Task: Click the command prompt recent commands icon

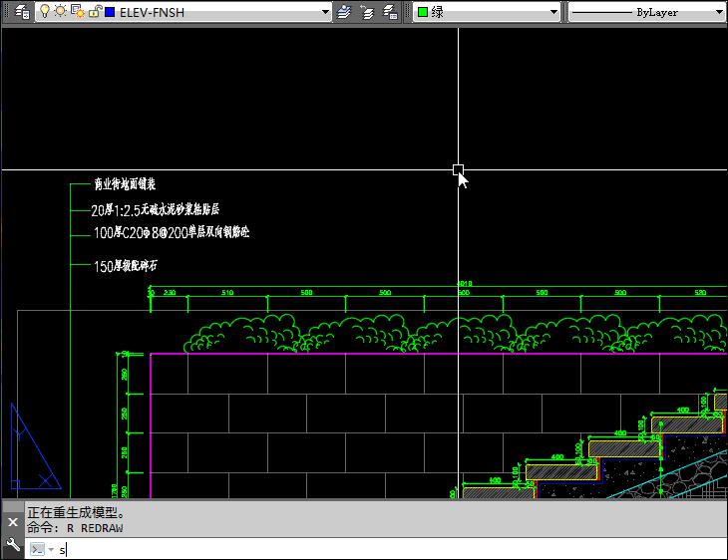Action: [39, 549]
